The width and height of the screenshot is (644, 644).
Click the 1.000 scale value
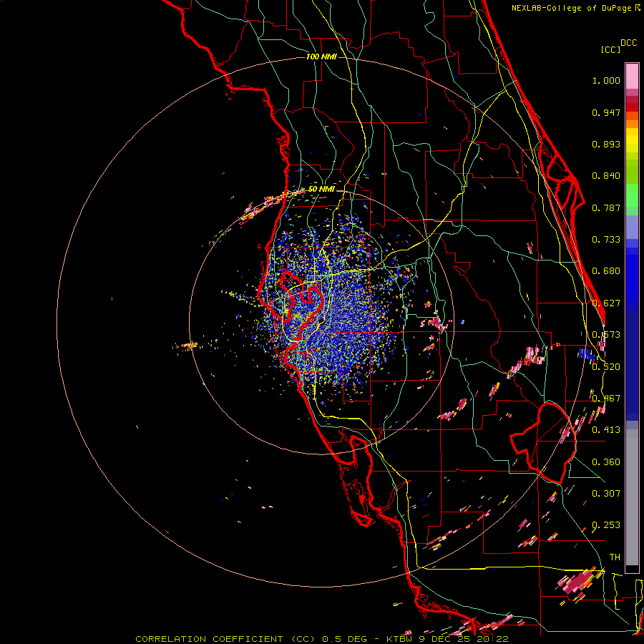pos(606,80)
